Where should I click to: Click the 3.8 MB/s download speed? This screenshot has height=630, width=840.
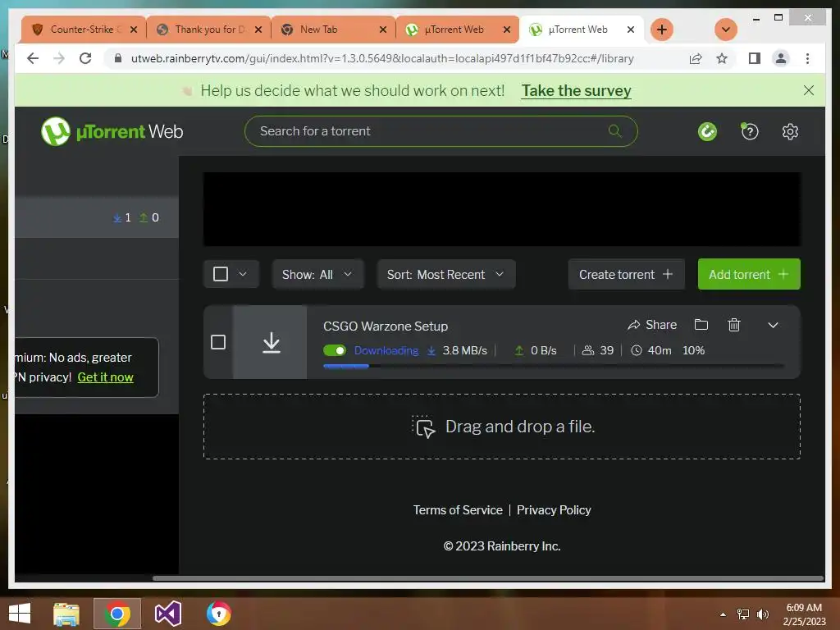[x=464, y=350]
